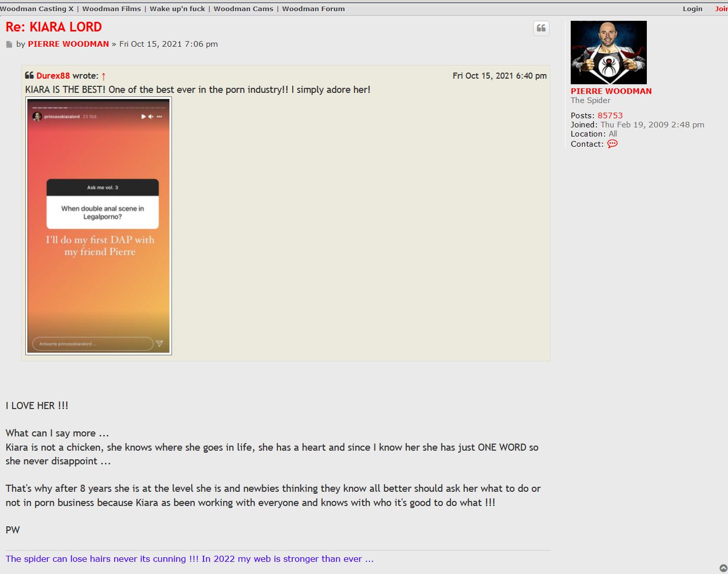Go to Wake up'n fuck section
This screenshot has height=574, width=728.
coord(177,9)
